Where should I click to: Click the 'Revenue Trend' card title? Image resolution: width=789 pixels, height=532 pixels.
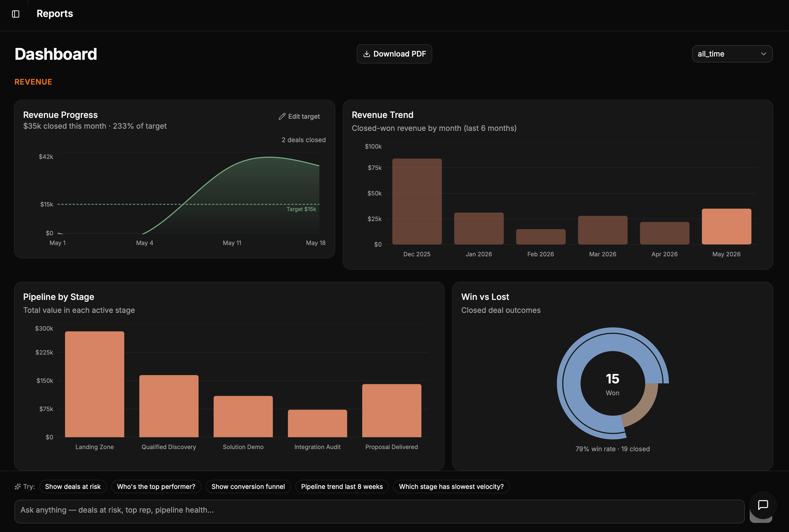coord(382,115)
